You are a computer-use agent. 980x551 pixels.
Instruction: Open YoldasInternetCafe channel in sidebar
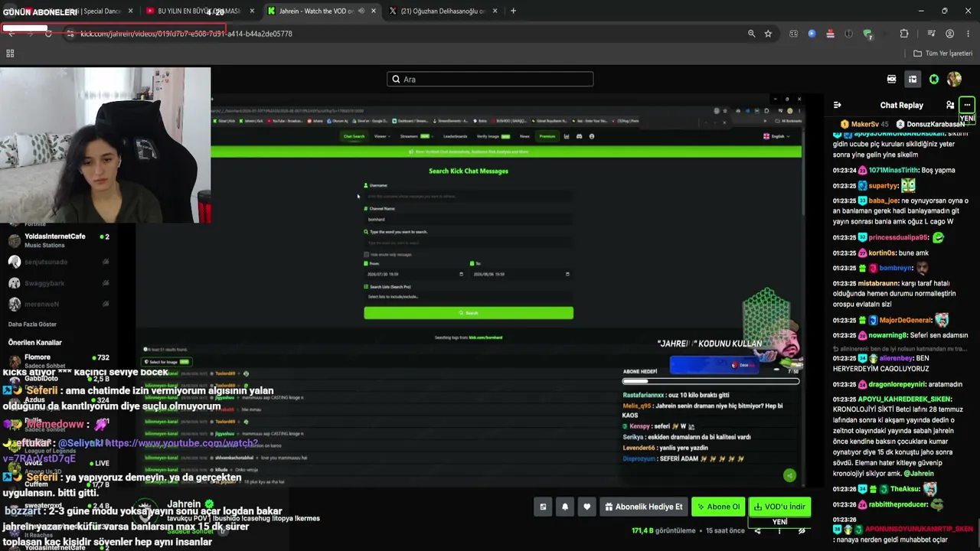57,240
